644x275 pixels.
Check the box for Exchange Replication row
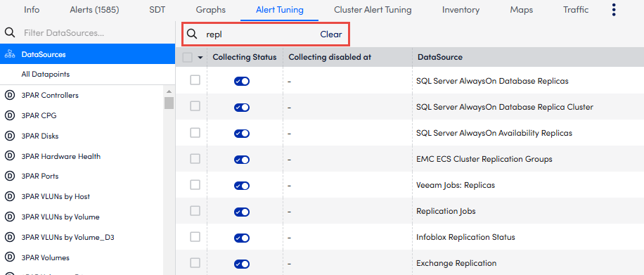[x=195, y=263]
